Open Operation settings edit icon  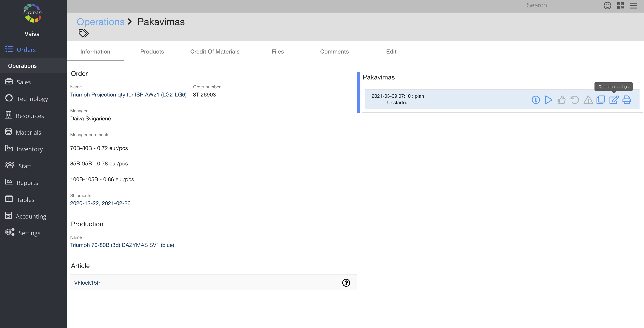point(614,100)
